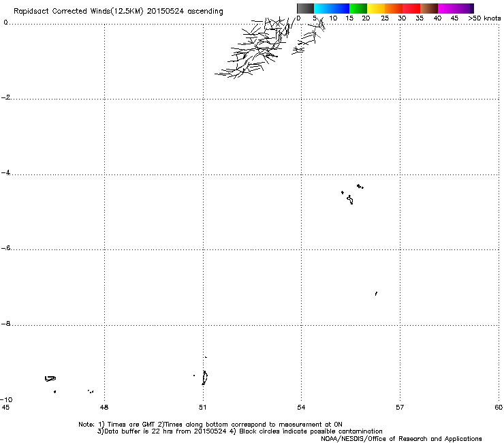Click the '-8' latitude axis label

5,324
